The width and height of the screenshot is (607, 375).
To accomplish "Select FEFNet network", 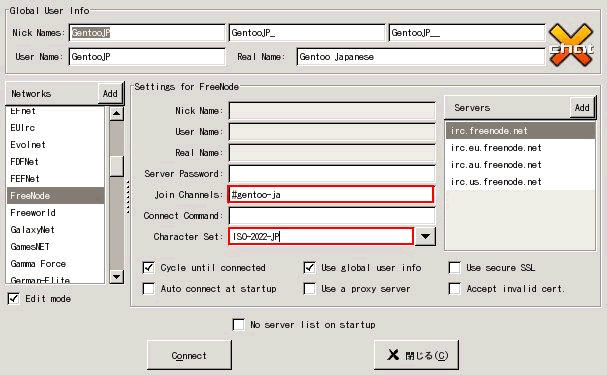I will pos(55,179).
